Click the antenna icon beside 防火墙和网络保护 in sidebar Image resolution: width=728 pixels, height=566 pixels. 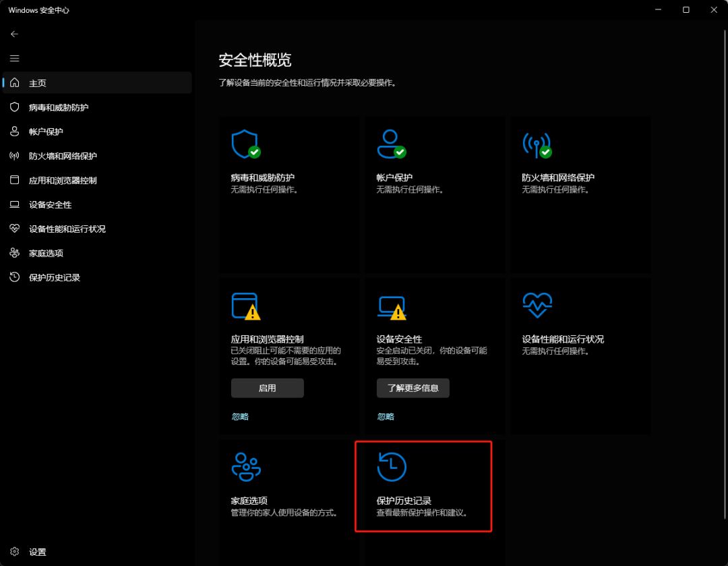pos(15,156)
